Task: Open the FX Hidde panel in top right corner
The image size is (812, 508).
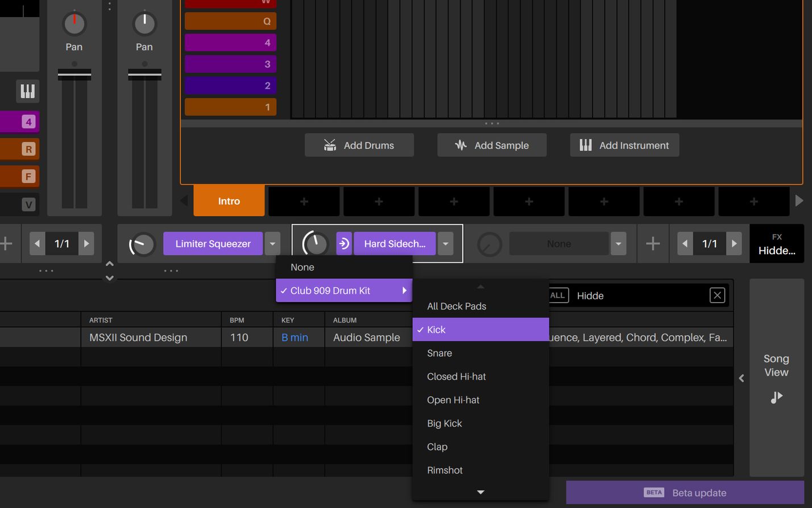Action: click(x=777, y=243)
